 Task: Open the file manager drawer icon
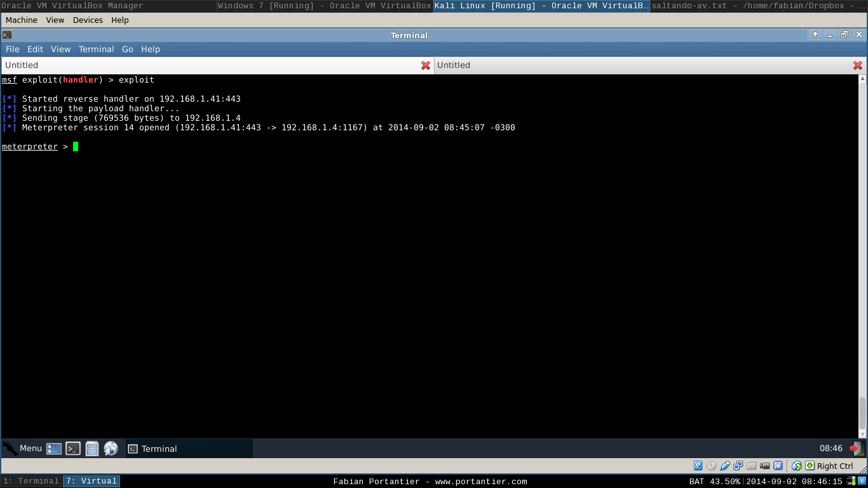(x=92, y=449)
